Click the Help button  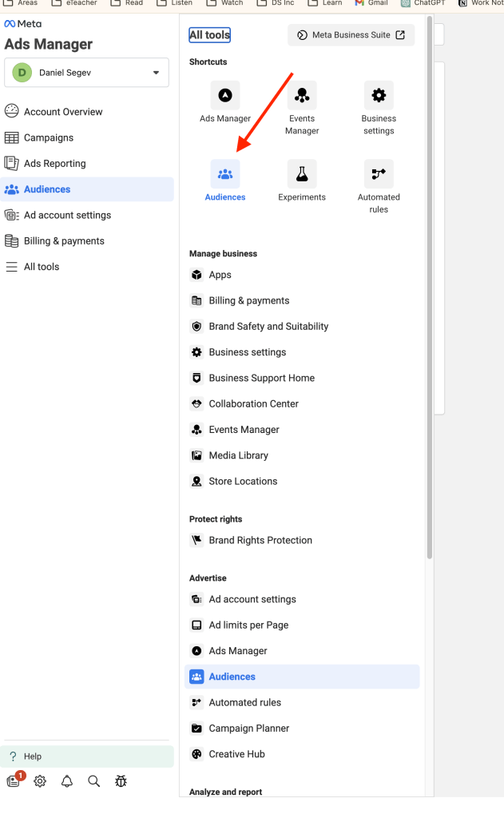click(x=32, y=756)
